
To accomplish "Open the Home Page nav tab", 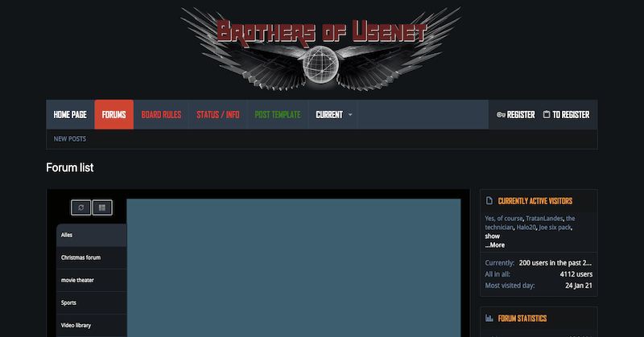I will pos(70,114).
